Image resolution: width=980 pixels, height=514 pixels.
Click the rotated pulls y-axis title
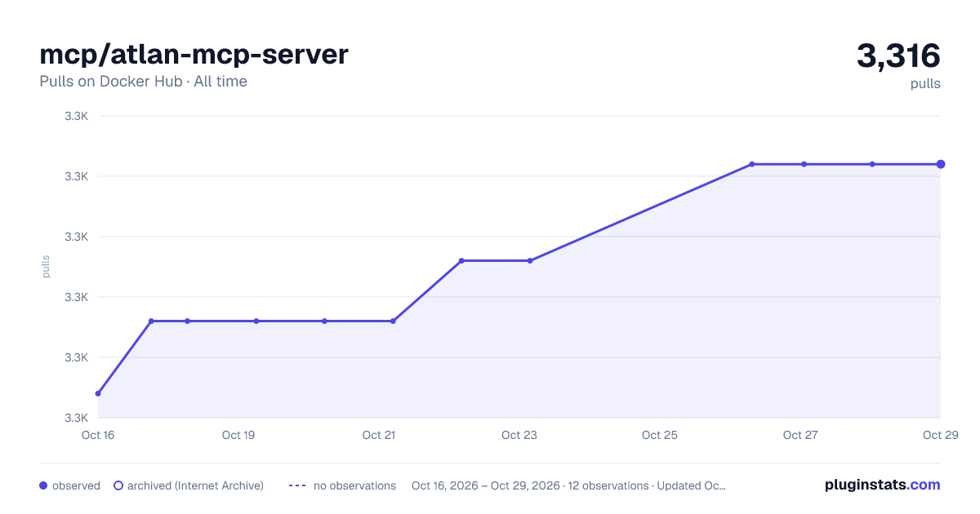click(46, 267)
